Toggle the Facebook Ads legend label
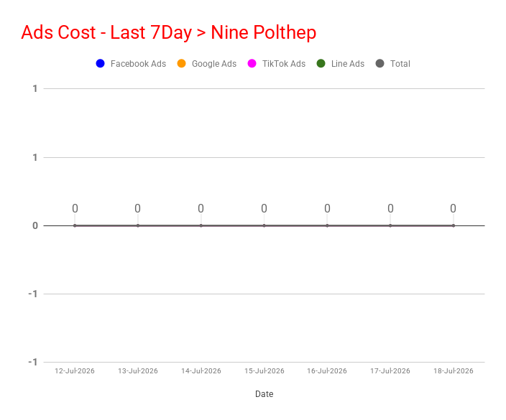 point(138,64)
